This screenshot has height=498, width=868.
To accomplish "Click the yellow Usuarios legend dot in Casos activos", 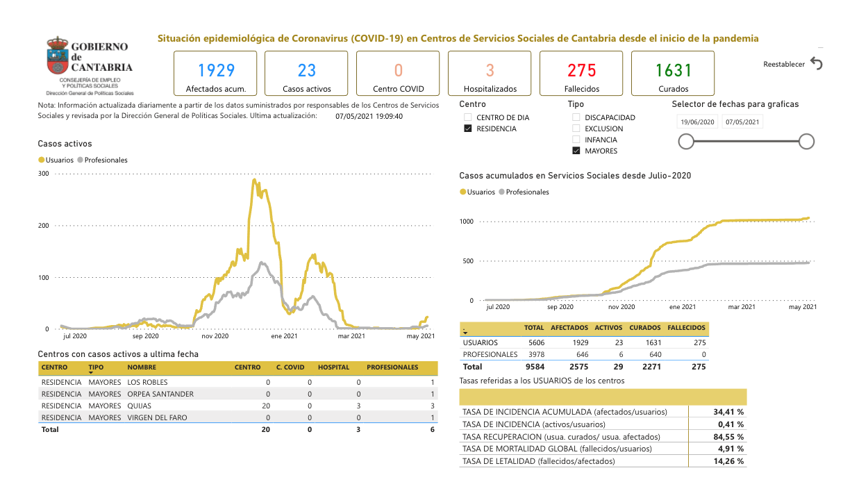I will point(42,160).
